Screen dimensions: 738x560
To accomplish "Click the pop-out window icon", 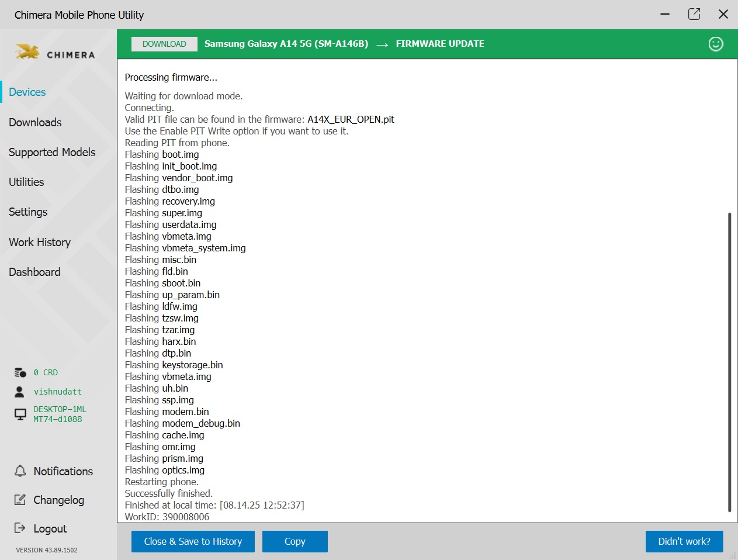I will click(x=694, y=14).
